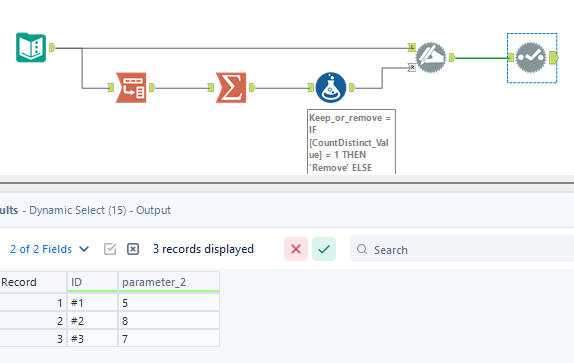Click the Dynamic Rename output anchor

pos(452,57)
